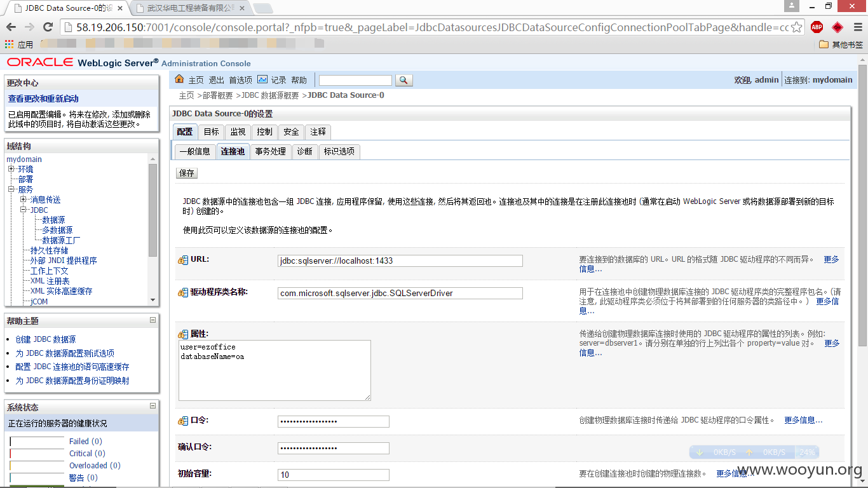Expand the 消息传送 tree node
Screen dimensions: 868x488
pos(24,200)
